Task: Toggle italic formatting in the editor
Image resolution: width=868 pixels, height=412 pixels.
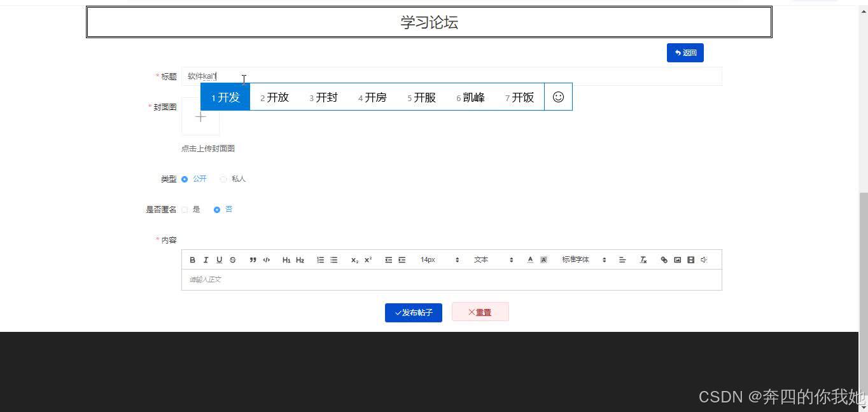Action: coord(206,260)
